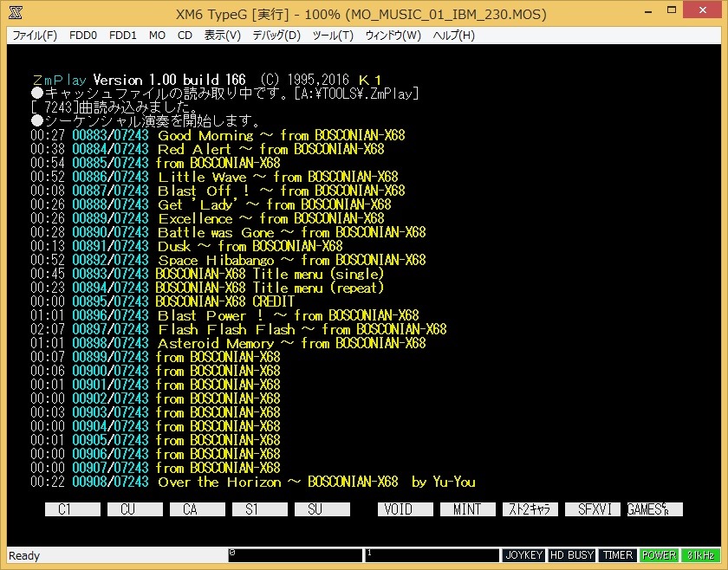Screen dimensions: 728x570
Task: Close the XM6 TypeG window
Action: coord(703,10)
